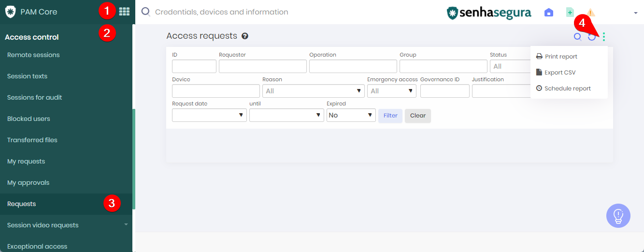Click the Requestor input field
This screenshot has width=644, height=252.
[263, 66]
